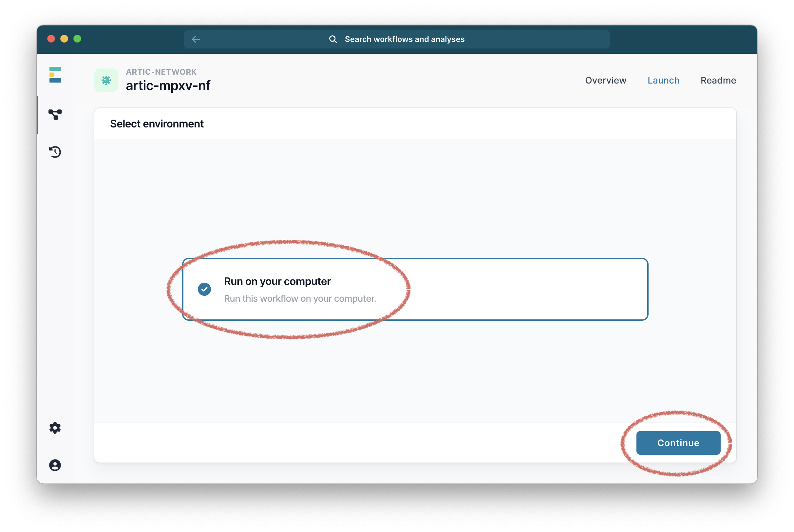The width and height of the screenshot is (794, 532).
Task: Click the artic-mpxv-nf workflow title
Action: (x=168, y=85)
